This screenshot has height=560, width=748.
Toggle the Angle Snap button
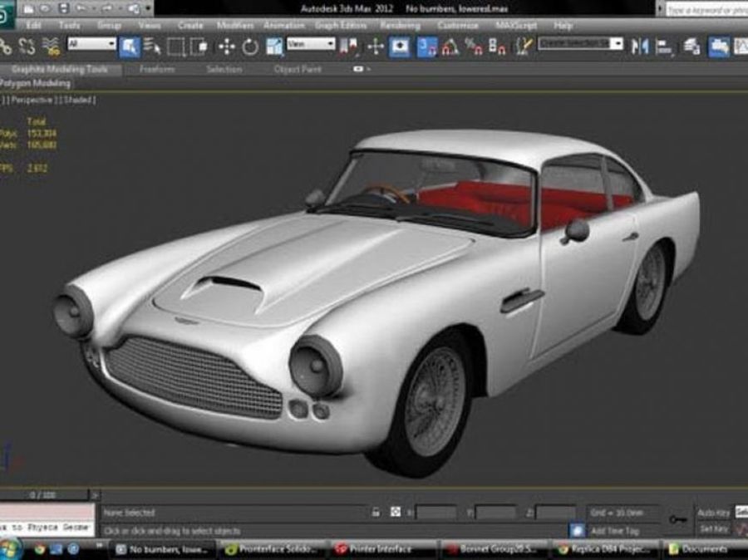click(x=450, y=47)
